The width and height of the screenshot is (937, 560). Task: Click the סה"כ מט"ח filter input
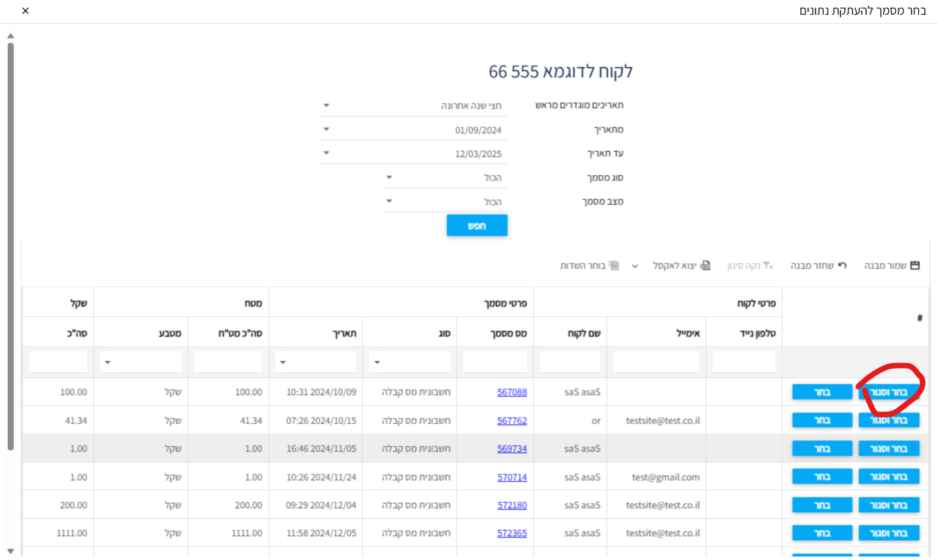click(x=228, y=362)
